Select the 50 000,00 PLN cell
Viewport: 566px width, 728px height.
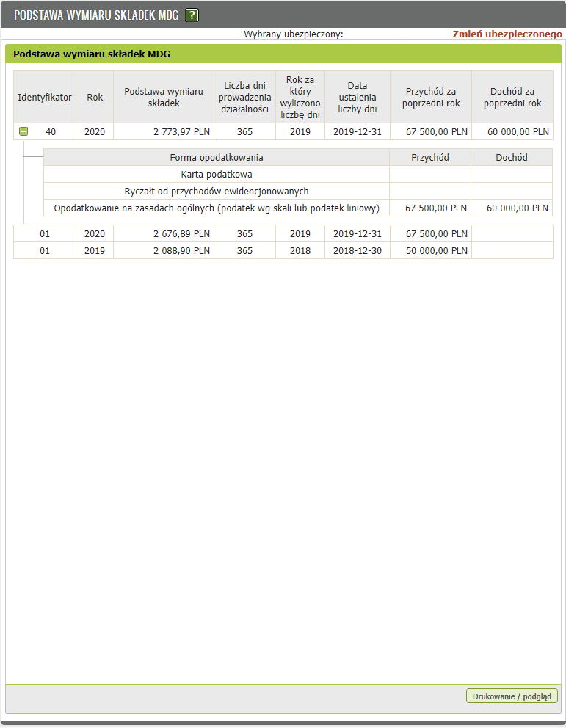(431, 251)
